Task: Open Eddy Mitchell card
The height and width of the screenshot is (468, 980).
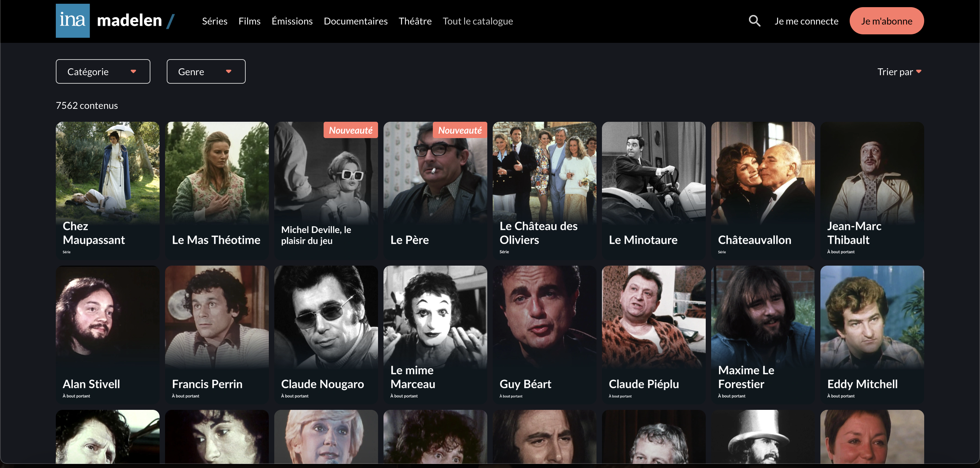Action: coord(872,335)
